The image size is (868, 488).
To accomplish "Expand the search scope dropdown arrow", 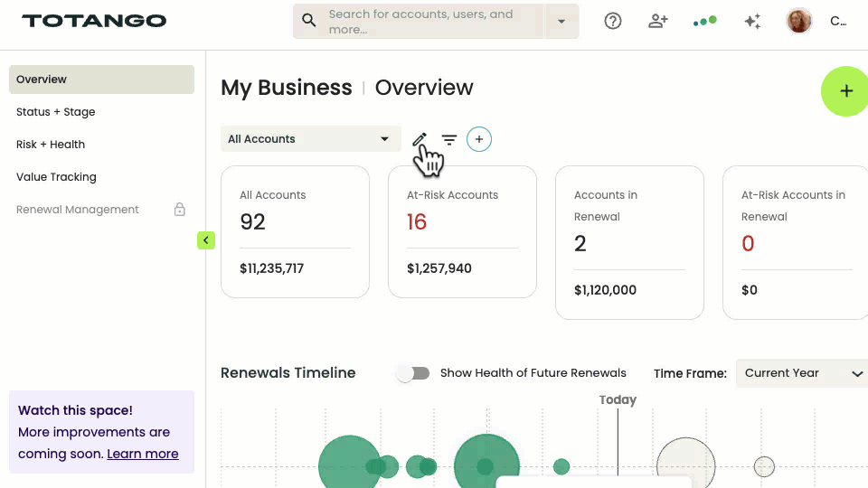I will pyautogui.click(x=561, y=22).
